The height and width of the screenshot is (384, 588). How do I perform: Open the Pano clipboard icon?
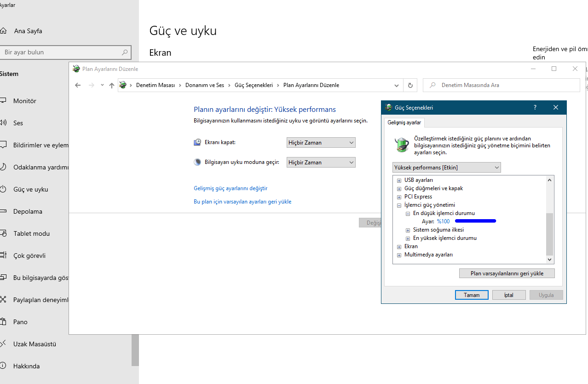(x=3, y=322)
